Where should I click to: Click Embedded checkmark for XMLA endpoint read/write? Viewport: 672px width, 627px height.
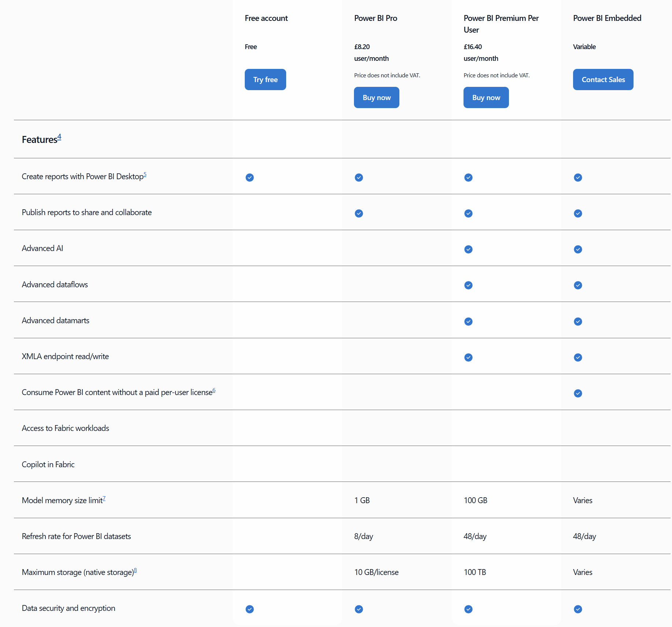578,357
